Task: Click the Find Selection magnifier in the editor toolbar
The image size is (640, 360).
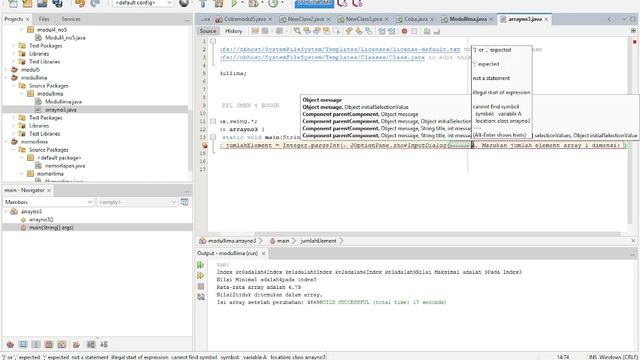Action: [x=297, y=31]
